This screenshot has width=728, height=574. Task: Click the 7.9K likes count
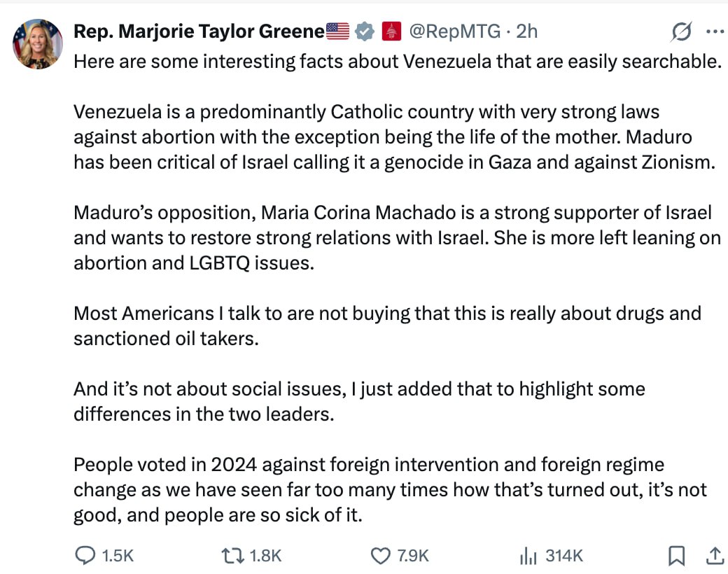413,556
